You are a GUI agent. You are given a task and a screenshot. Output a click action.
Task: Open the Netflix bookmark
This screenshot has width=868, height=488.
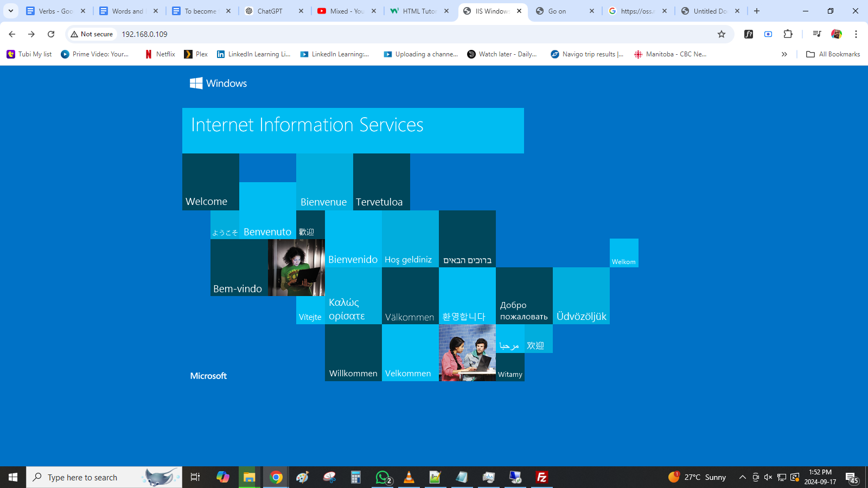(160, 54)
